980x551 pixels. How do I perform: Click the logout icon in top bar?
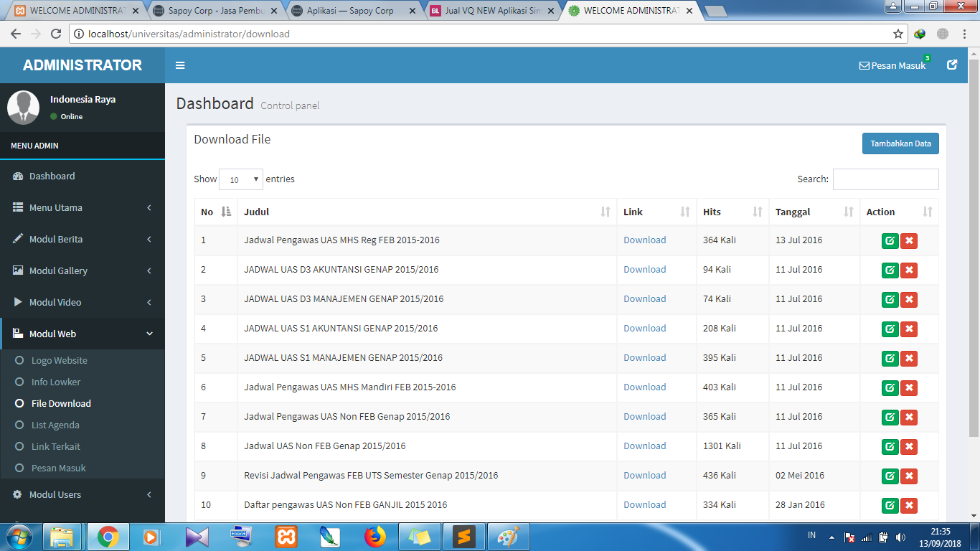[952, 65]
